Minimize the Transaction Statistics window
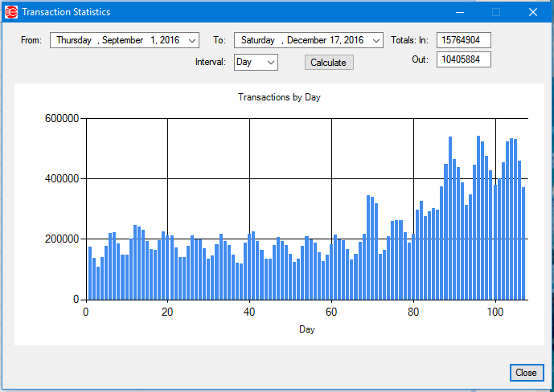The height and width of the screenshot is (392, 554). coord(459,12)
